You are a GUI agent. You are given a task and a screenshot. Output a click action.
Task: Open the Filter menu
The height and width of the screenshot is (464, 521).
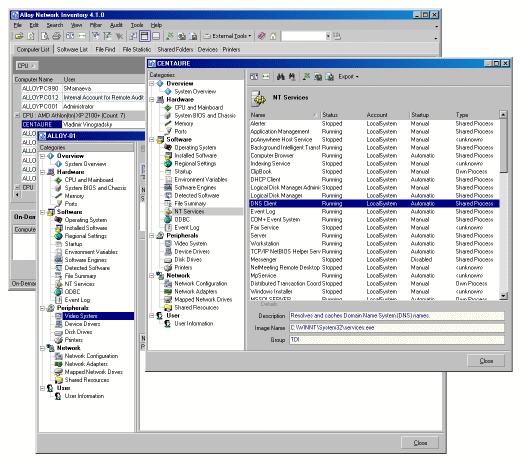[x=96, y=25]
